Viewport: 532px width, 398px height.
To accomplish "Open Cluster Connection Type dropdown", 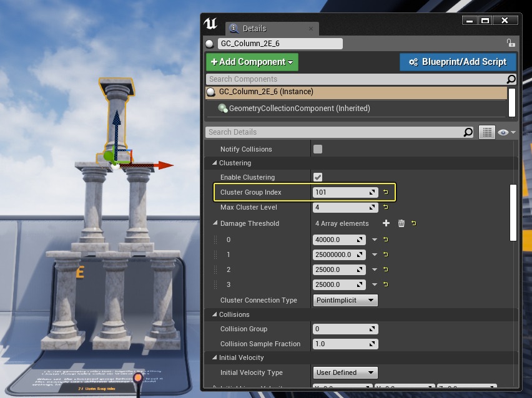I will (345, 300).
